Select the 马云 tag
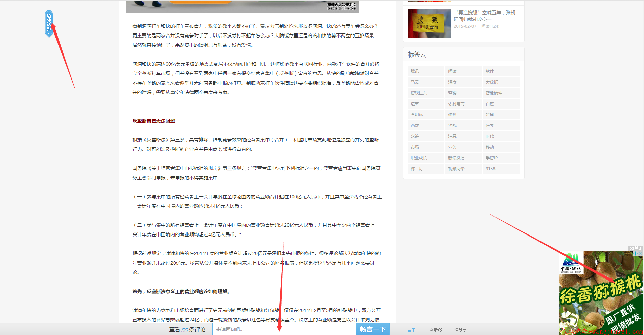This screenshot has width=644, height=335. point(426,82)
